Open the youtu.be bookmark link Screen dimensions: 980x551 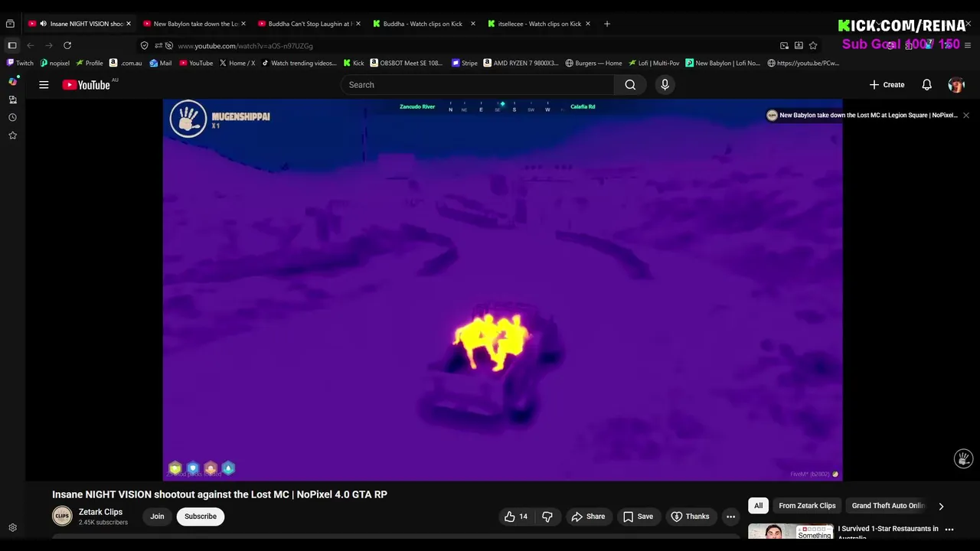804,64
